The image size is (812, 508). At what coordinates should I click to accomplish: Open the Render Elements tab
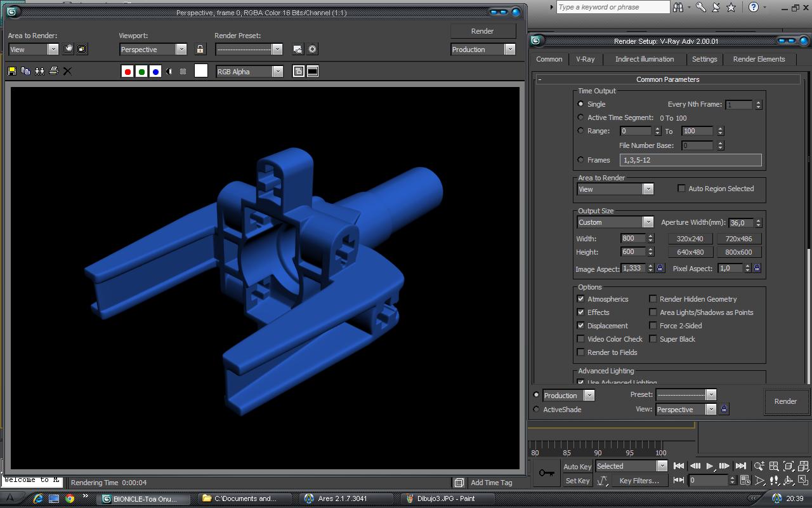[759, 59]
